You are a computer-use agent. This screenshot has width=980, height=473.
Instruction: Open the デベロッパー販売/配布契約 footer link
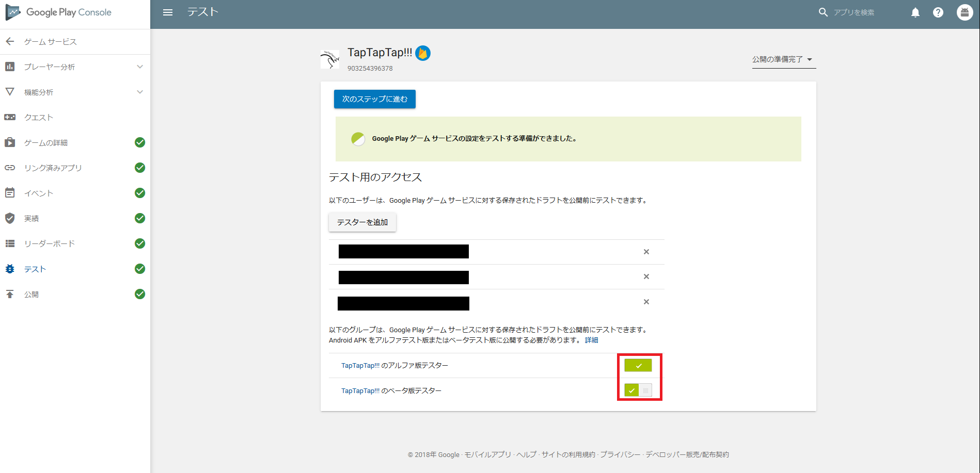coord(687,454)
